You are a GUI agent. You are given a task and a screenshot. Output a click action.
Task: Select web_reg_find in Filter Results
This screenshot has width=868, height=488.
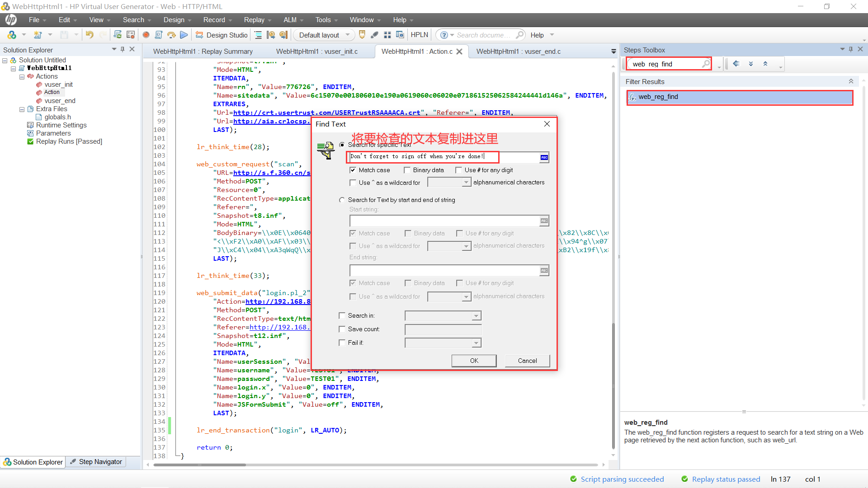(740, 97)
